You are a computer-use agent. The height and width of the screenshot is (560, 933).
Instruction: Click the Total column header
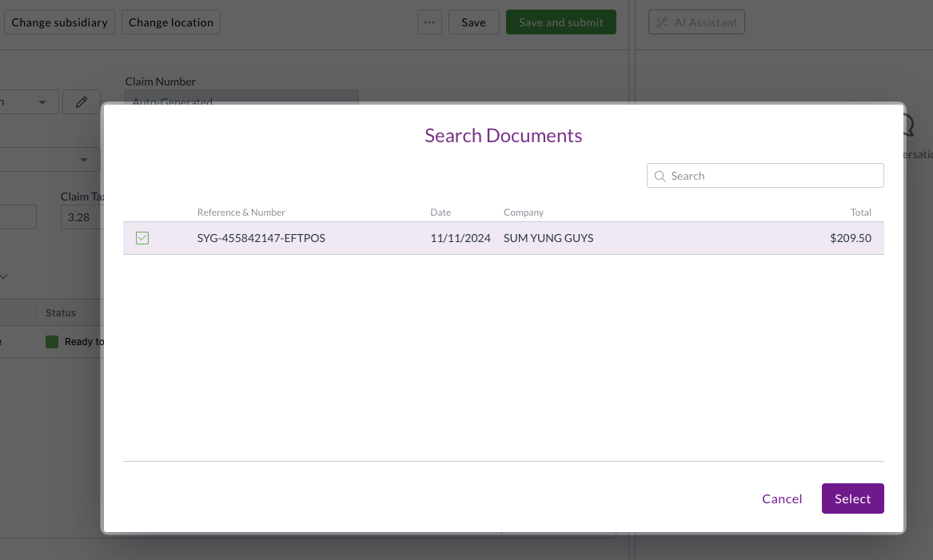coord(860,212)
